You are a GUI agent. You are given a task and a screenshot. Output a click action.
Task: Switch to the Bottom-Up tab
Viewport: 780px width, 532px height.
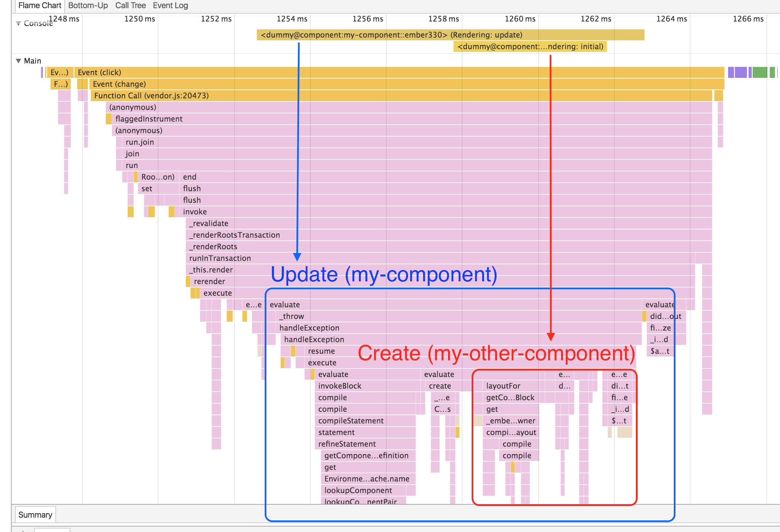pos(88,5)
